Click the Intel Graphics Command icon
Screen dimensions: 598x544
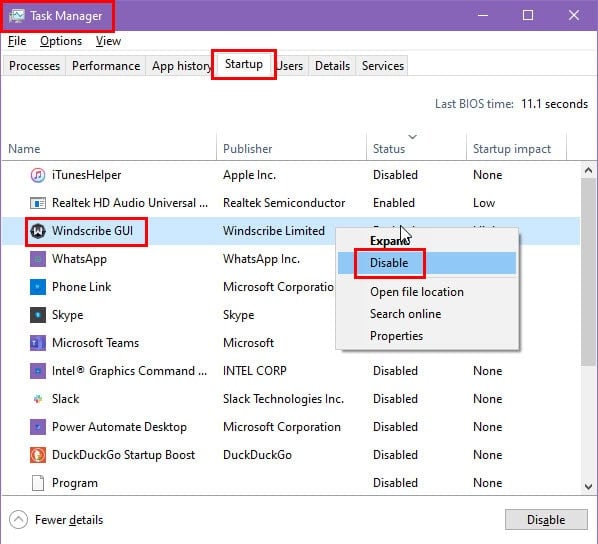[x=38, y=371]
